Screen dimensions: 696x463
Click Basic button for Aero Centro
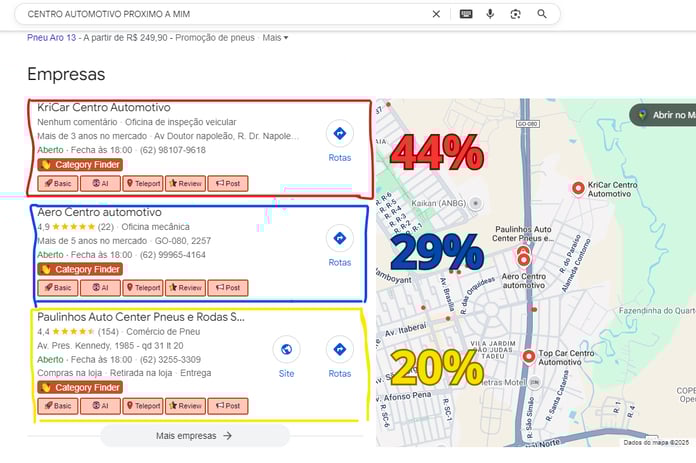pyautogui.click(x=58, y=288)
